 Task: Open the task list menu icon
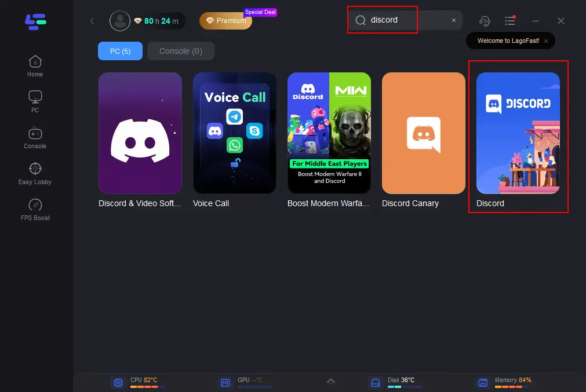(x=509, y=21)
